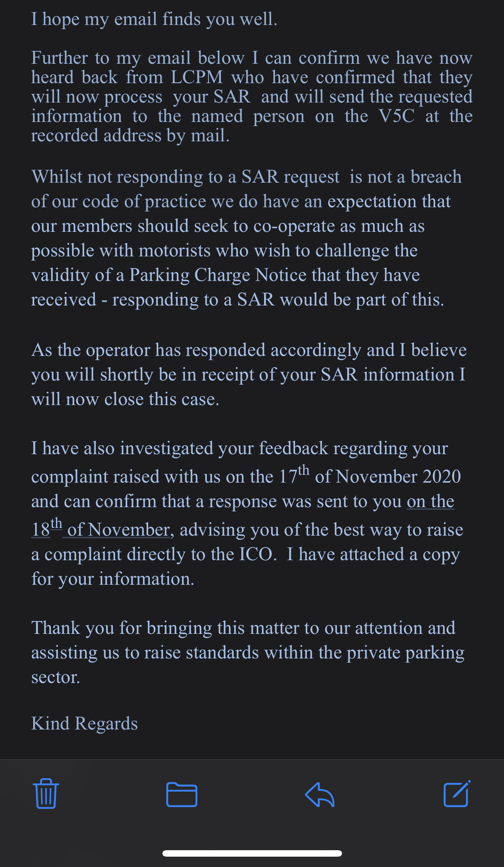The image size is (504, 867).
Task: Tap the "I hope my email finds you well" line
Action: [154, 19]
